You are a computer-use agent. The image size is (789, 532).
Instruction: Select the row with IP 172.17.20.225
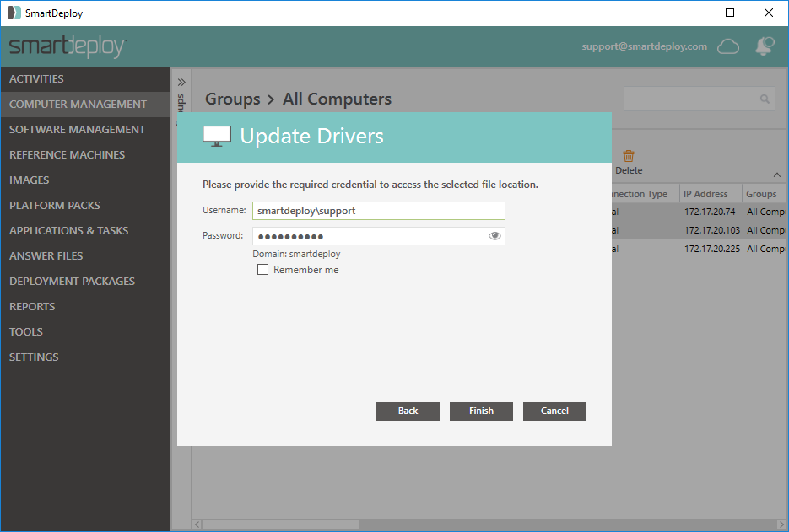699,249
